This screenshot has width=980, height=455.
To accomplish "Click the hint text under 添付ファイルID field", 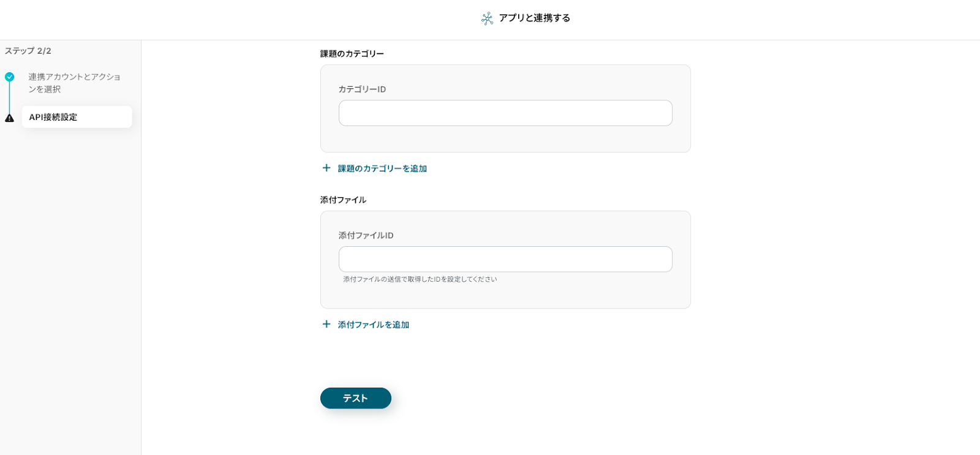I will click(x=420, y=279).
